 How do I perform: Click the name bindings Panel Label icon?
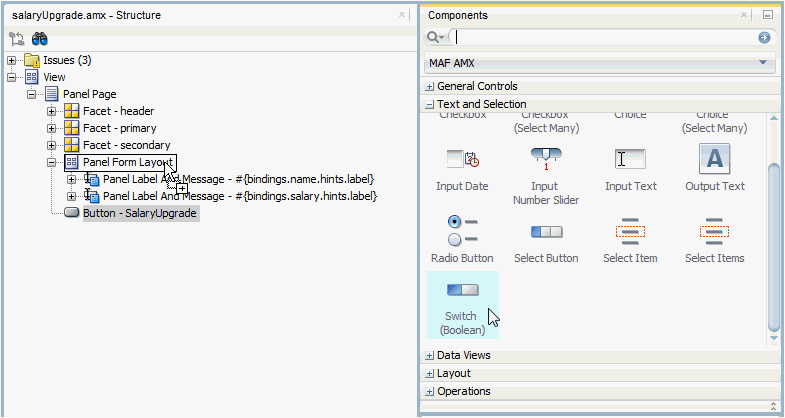(x=92, y=179)
